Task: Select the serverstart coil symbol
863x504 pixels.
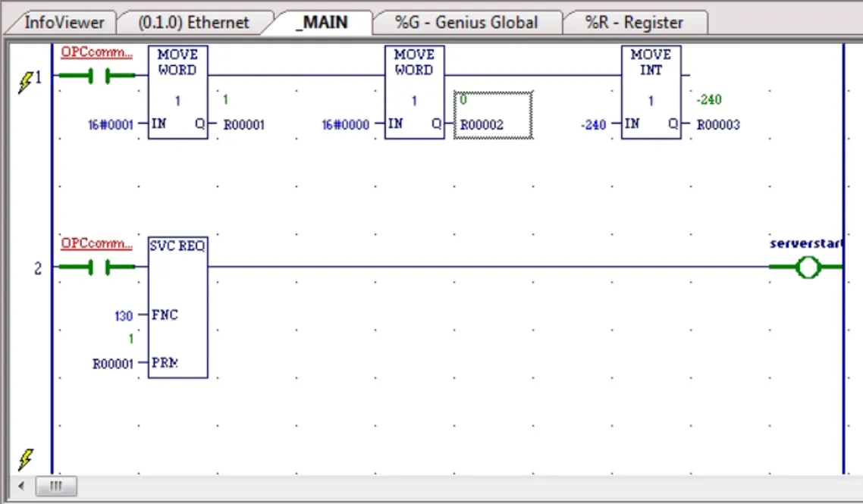Action: 807,268
